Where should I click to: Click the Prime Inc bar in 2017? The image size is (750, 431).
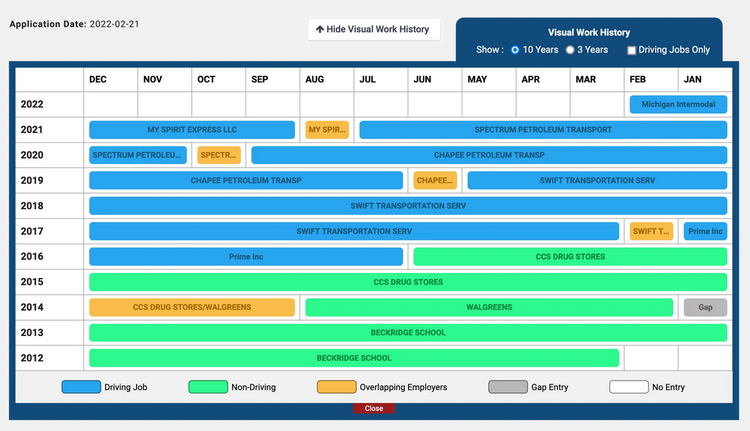tap(705, 231)
